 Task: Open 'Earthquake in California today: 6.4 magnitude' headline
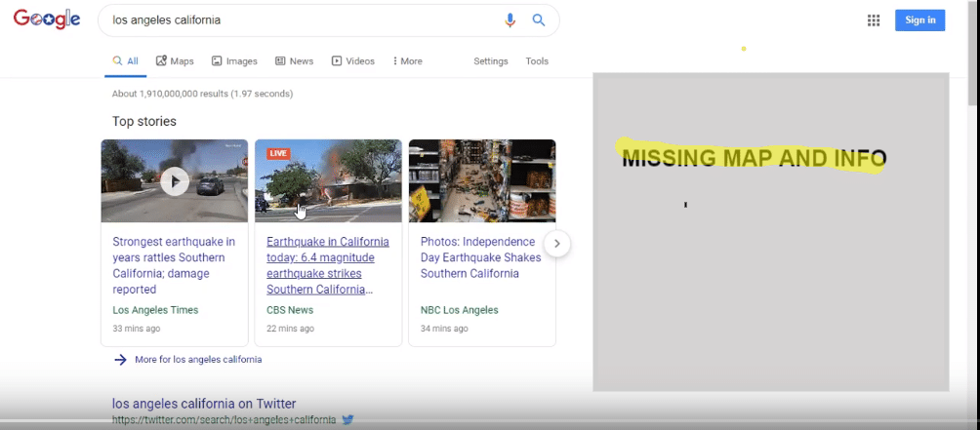pos(328,265)
